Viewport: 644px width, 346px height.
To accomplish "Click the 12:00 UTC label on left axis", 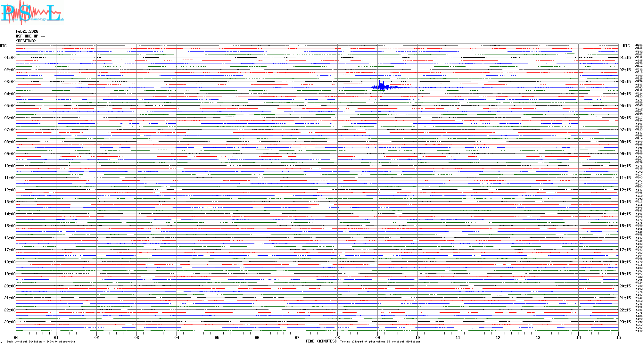I will [x=10, y=190].
